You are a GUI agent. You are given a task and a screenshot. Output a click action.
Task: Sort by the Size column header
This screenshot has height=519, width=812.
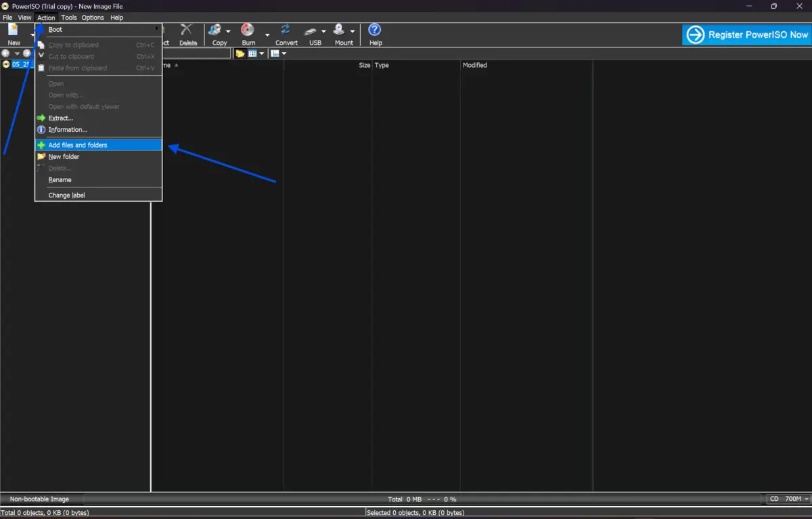pyautogui.click(x=328, y=65)
